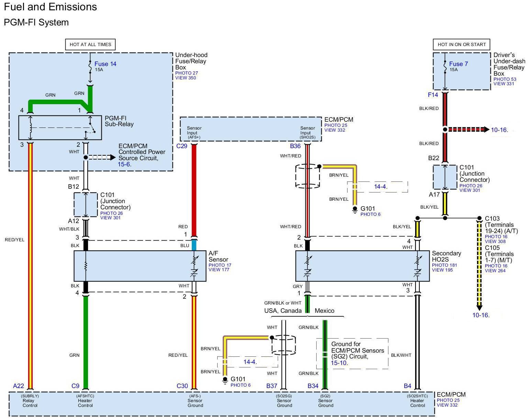Open VIEW 177 of the A/F Sensor
Image resolution: width=530 pixels, height=420 pixels.
click(219, 270)
